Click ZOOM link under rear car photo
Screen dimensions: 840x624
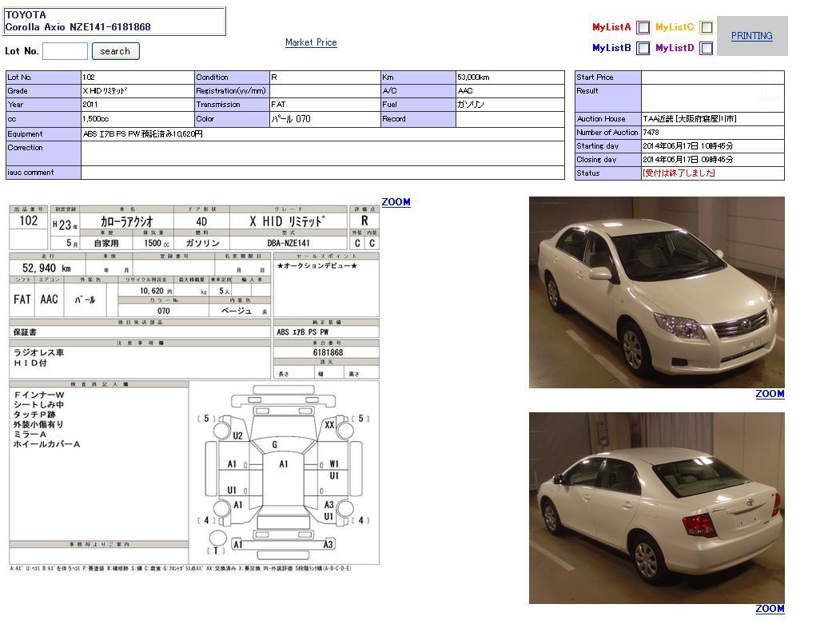click(770, 609)
